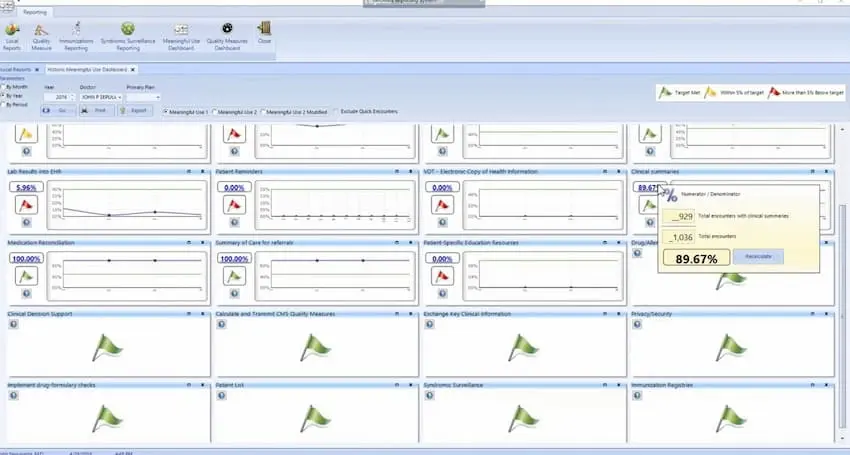Click the green flag in Syndromic Surveillance panel
The width and height of the screenshot is (850, 455).
tap(523, 419)
